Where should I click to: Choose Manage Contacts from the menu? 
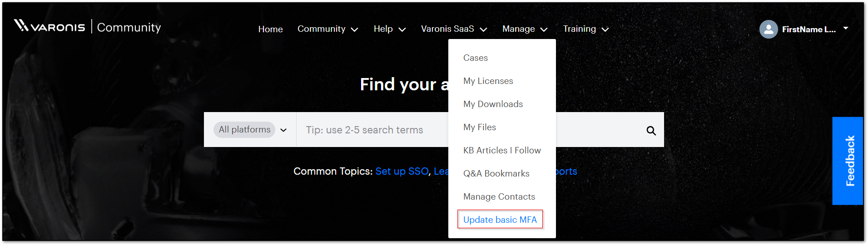tap(499, 196)
